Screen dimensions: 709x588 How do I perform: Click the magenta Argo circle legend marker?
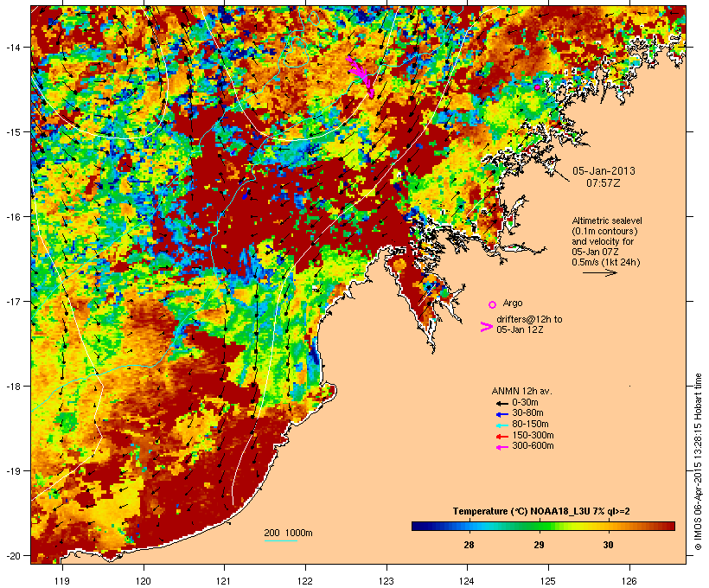[x=493, y=304]
